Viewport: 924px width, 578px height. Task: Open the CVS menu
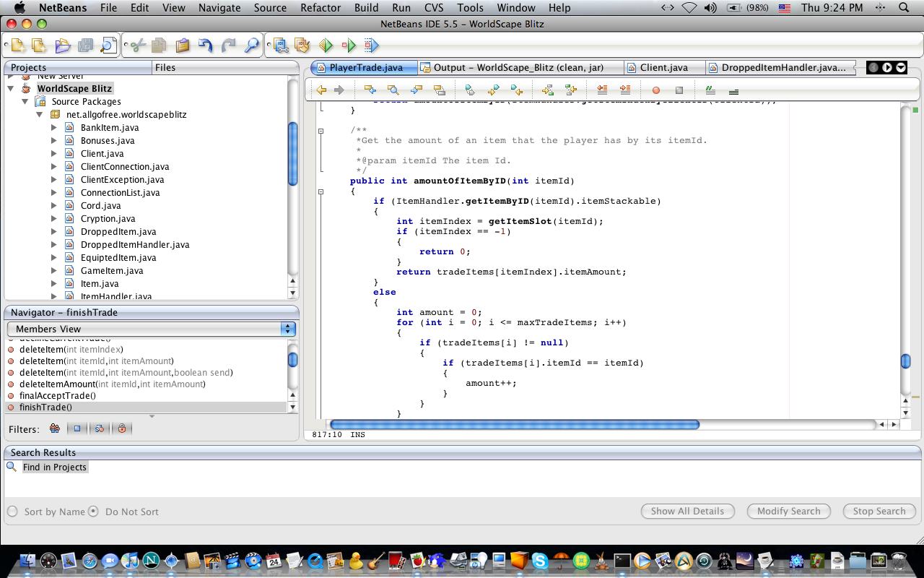[x=434, y=8]
